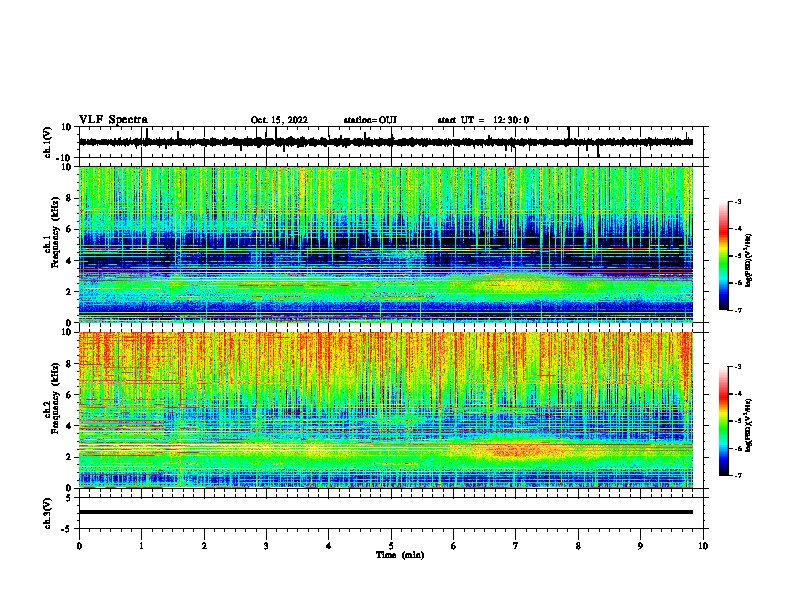Screen dimensions: 792x612
Task: Click ch.2 spectrogram frequency tick "8"
Action: tap(69, 364)
